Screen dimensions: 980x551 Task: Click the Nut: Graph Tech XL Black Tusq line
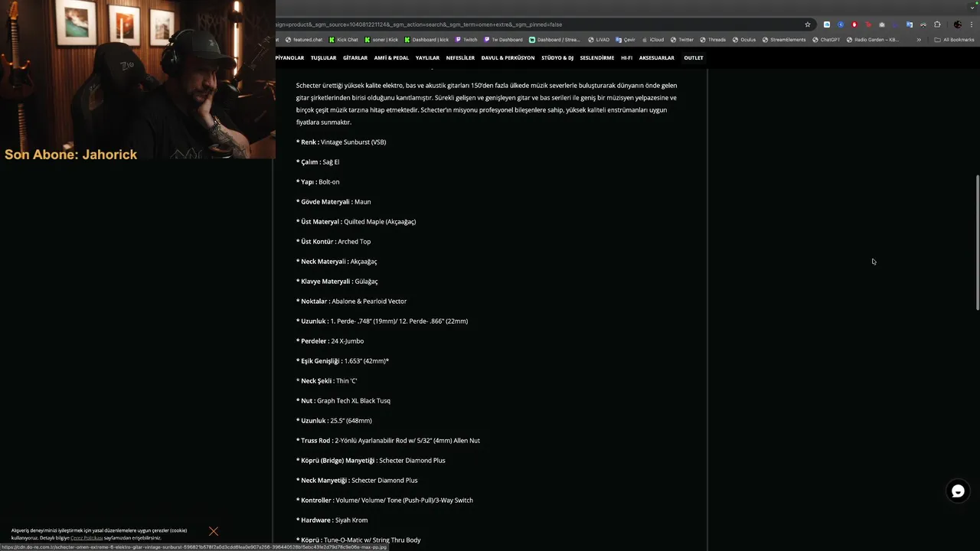coord(343,401)
